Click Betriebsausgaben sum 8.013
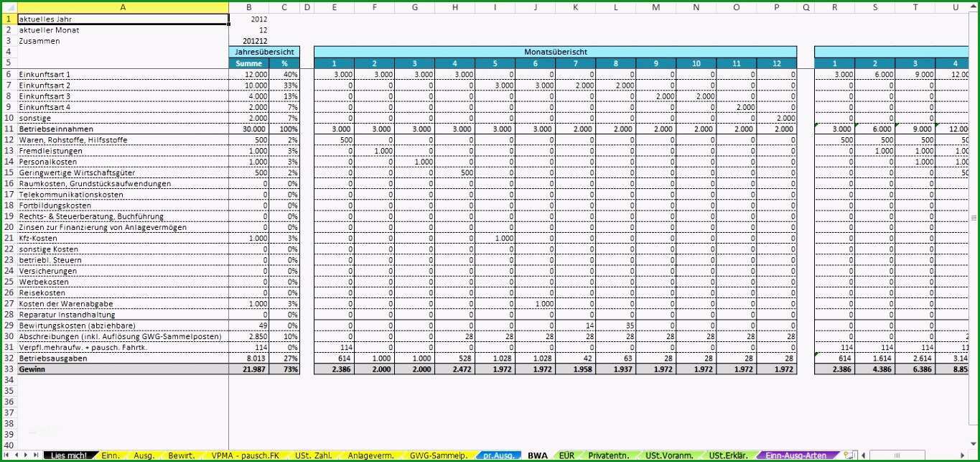980x462 pixels. coord(249,358)
